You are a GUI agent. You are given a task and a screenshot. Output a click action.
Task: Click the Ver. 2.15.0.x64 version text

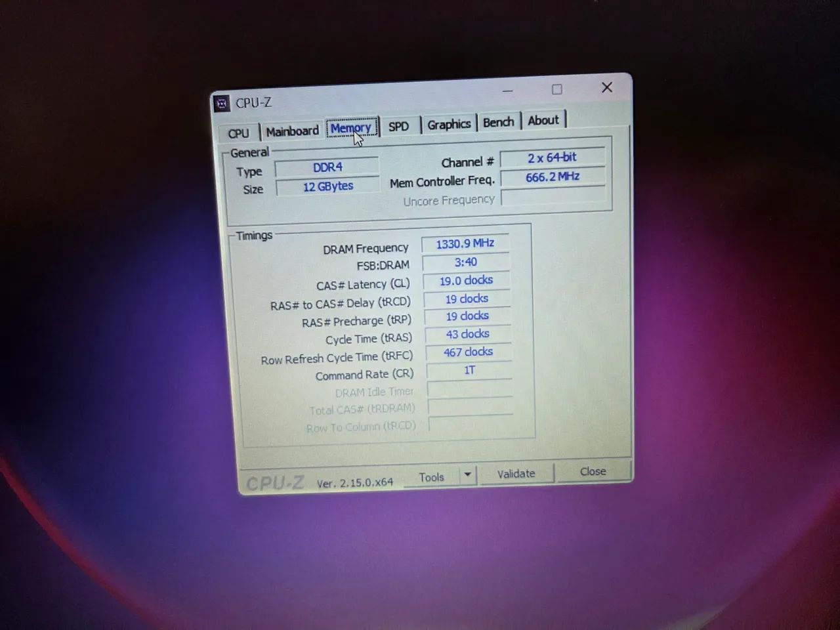[x=355, y=482]
